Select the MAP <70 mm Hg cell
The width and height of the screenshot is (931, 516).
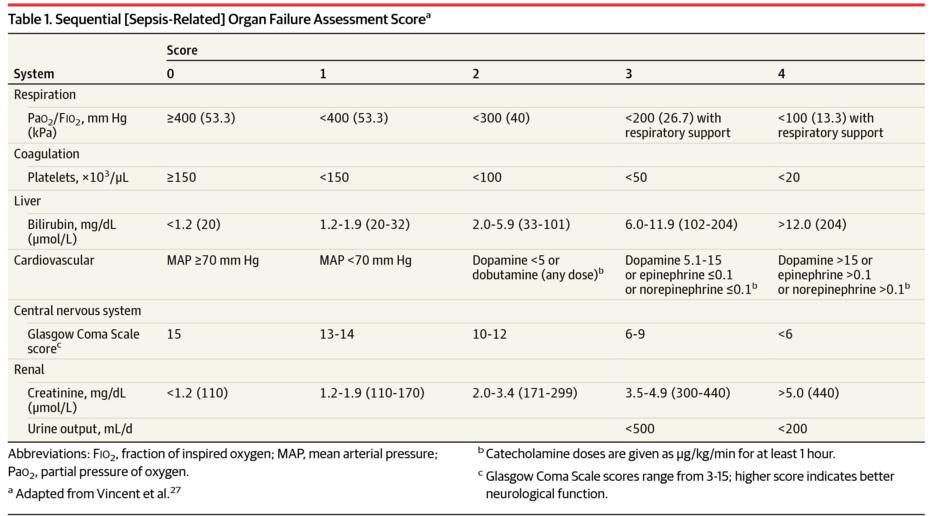coord(365,260)
